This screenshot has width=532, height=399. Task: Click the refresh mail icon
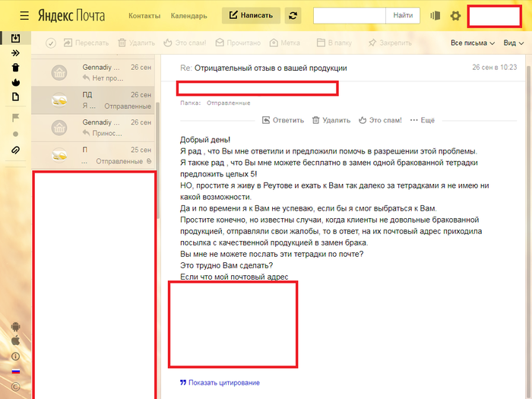coord(293,15)
